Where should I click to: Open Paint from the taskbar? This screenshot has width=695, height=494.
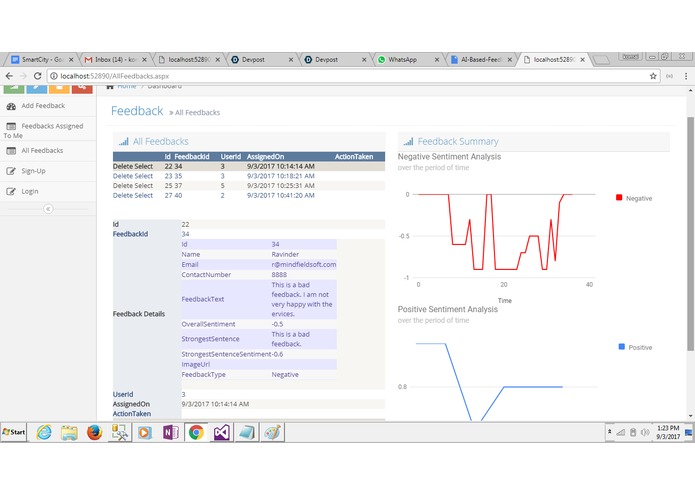pyautogui.click(x=272, y=432)
